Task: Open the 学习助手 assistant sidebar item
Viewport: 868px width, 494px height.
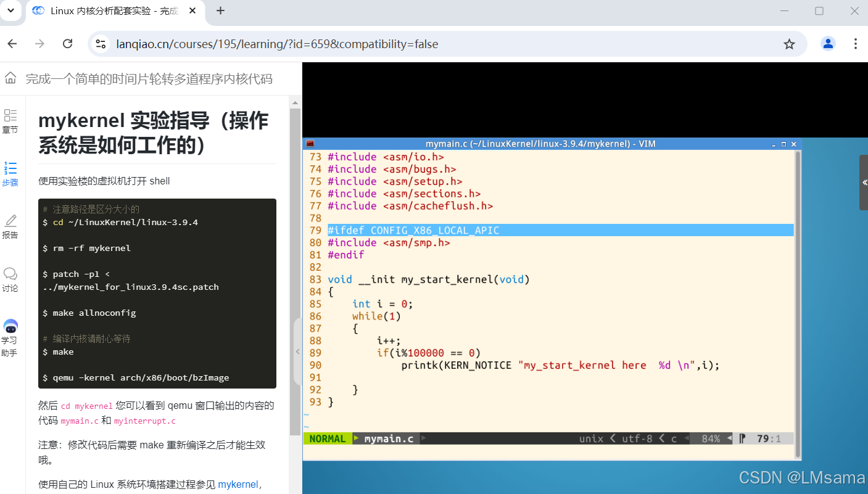Action: [x=10, y=338]
